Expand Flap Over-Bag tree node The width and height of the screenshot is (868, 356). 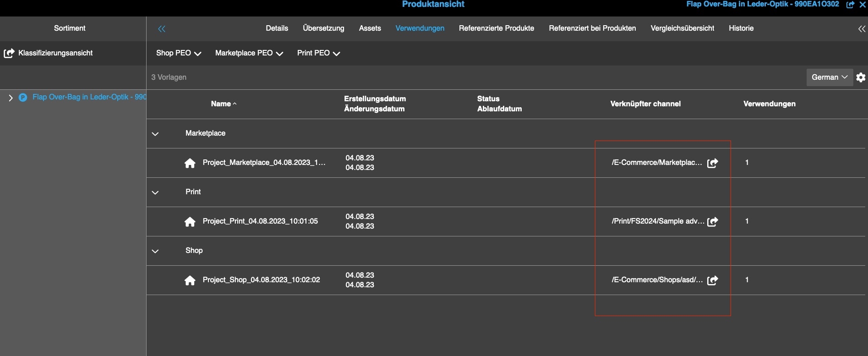pos(11,98)
